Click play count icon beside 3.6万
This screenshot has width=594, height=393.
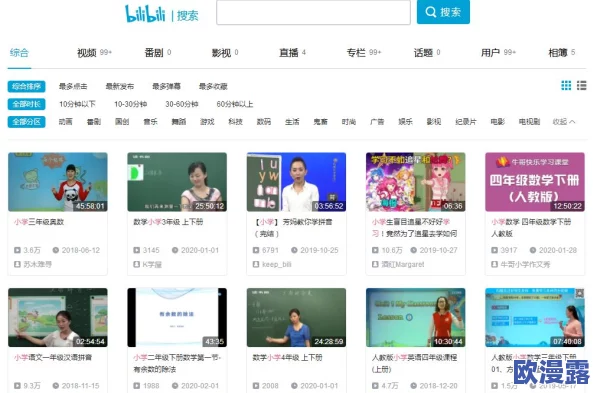point(17,250)
